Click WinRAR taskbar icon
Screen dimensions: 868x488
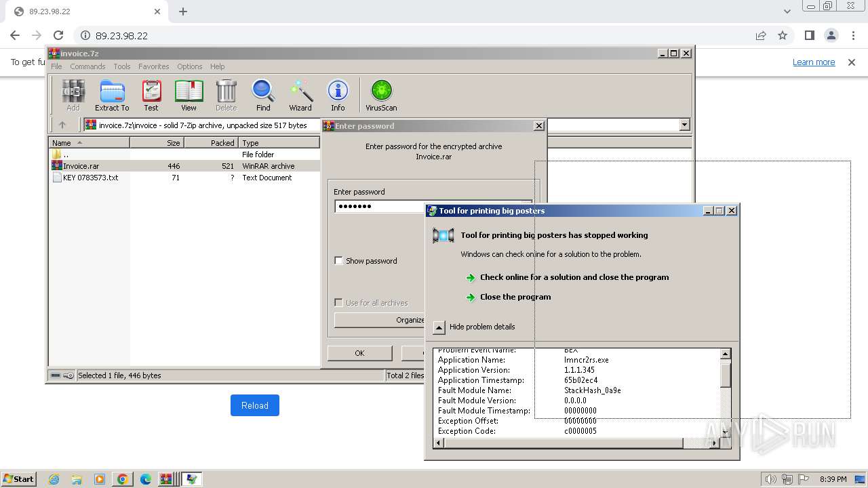(x=167, y=479)
